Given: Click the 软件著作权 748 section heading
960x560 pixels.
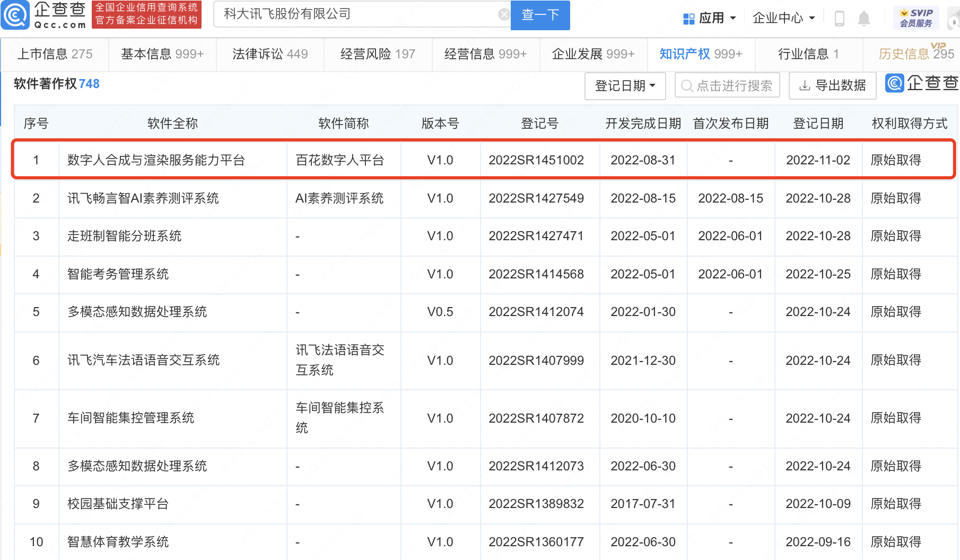Looking at the screenshot, I should tap(57, 84).
